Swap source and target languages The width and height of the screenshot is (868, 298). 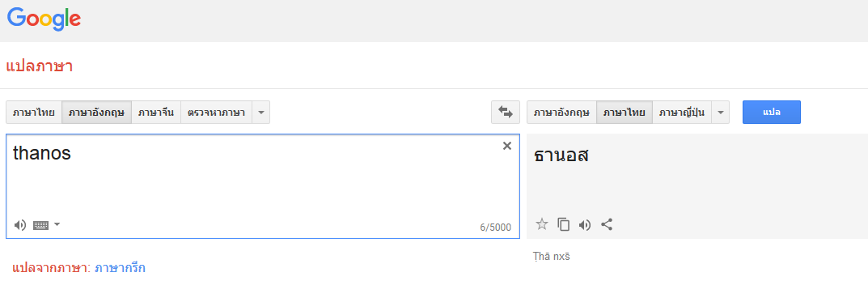click(506, 112)
